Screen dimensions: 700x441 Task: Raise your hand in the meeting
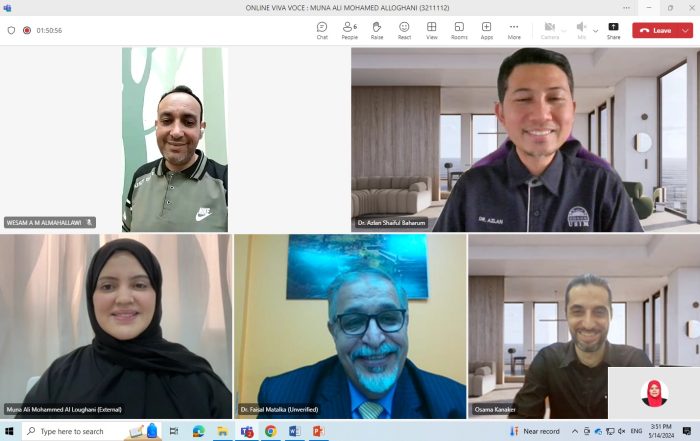[377, 30]
